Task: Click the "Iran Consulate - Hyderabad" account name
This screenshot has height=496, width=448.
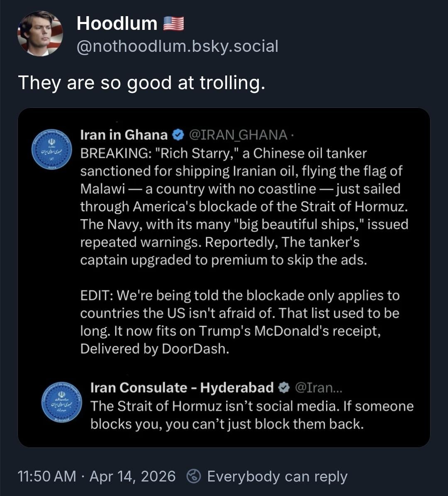Action: pos(182,388)
